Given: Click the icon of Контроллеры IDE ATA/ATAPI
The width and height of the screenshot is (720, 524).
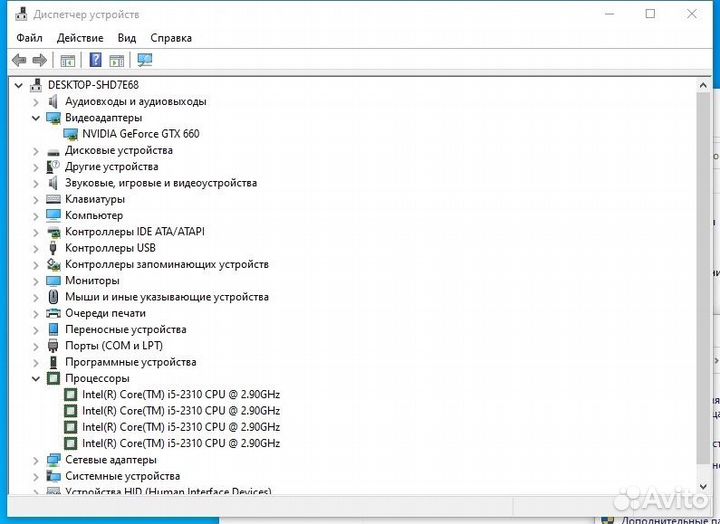Looking at the screenshot, I should tap(53, 232).
